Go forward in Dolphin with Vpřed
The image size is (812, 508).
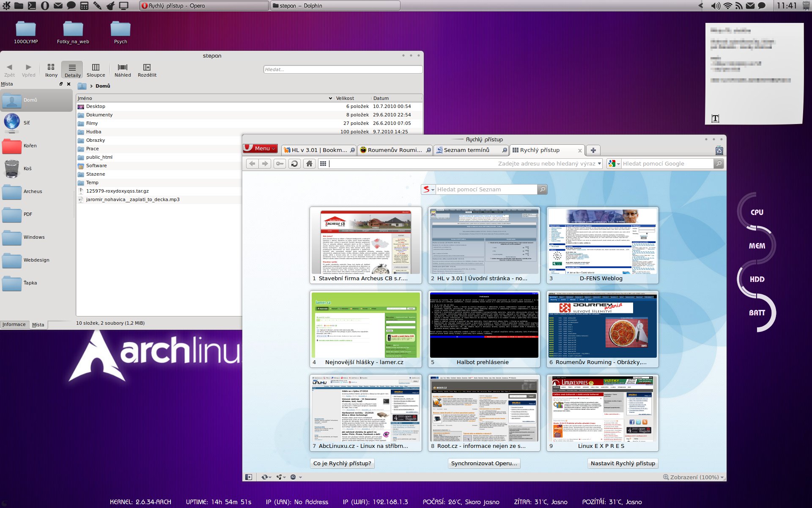click(29, 70)
